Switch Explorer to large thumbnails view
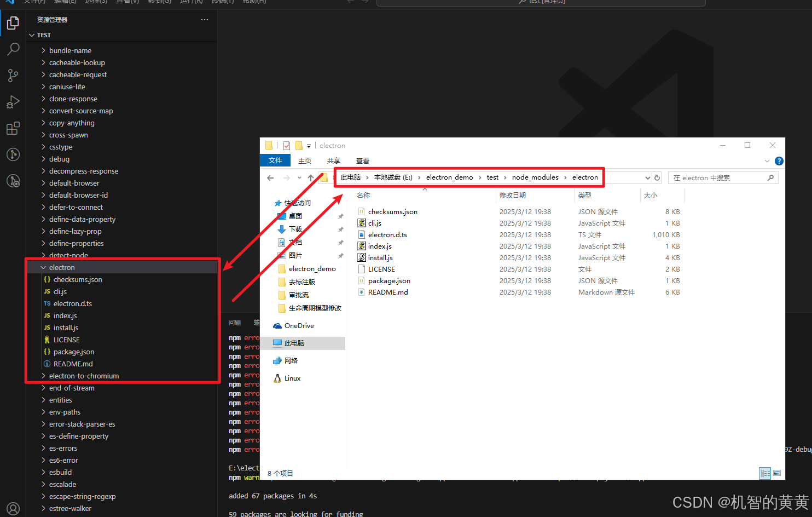The image size is (812, 517). pos(777,473)
